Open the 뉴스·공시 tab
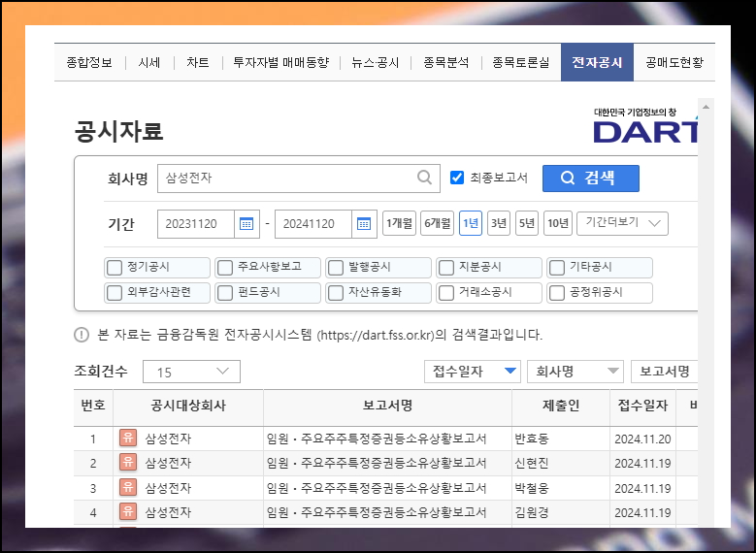The image size is (756, 553). click(x=376, y=63)
